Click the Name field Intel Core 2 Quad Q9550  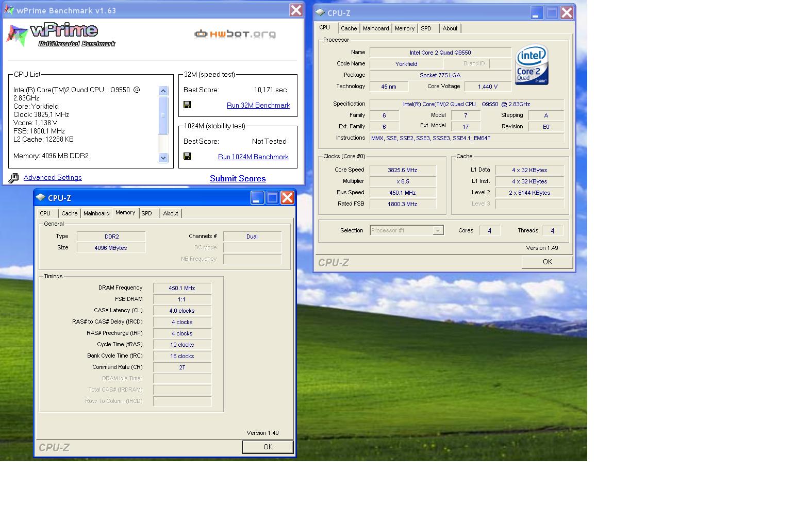tap(440, 53)
